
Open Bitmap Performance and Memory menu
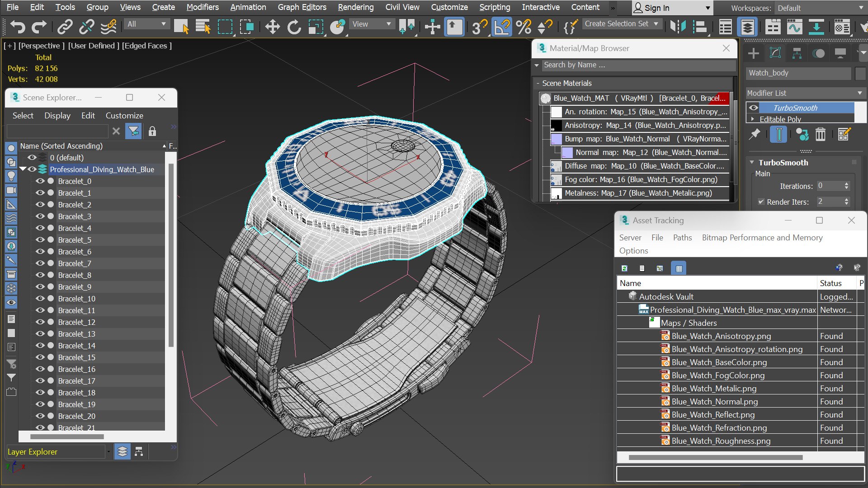tap(762, 238)
